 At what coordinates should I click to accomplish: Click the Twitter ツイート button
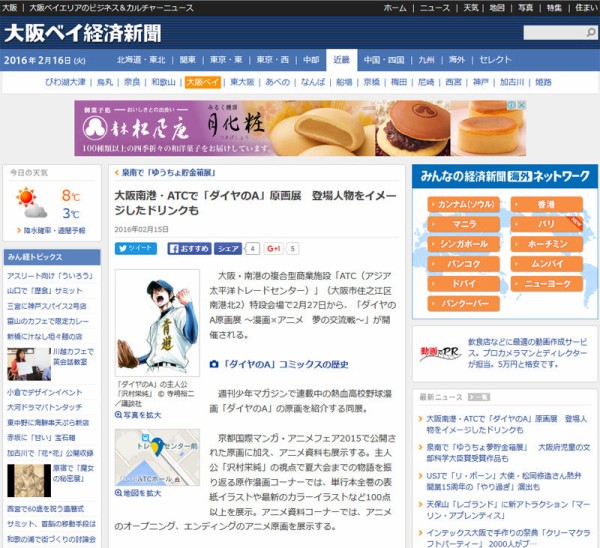point(135,248)
